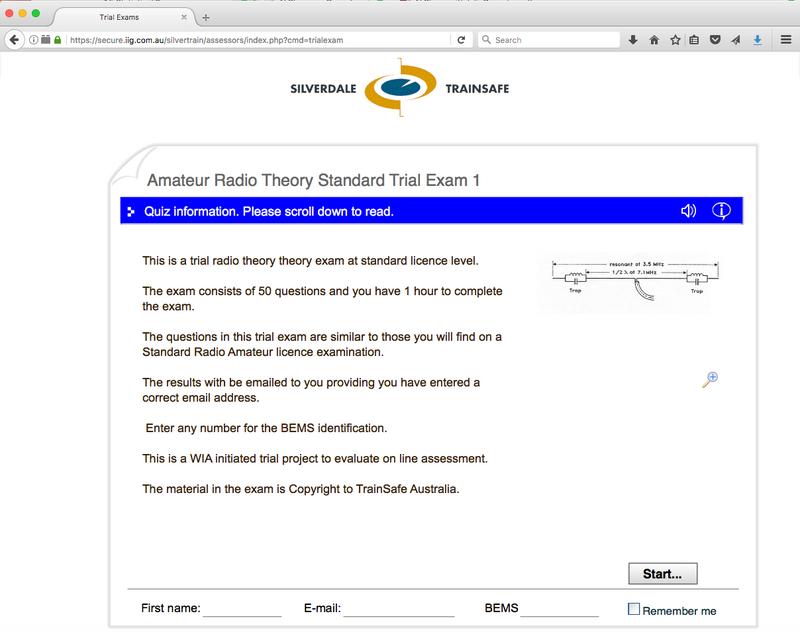
Task: Toggle the quiz sound speaker icon
Action: pos(688,211)
